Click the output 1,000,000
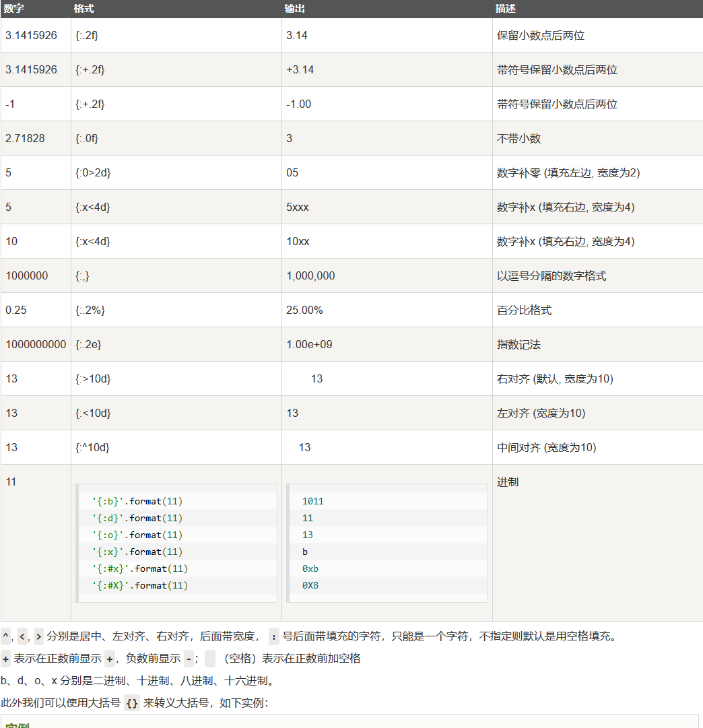This screenshot has height=728, width=703. click(310, 276)
